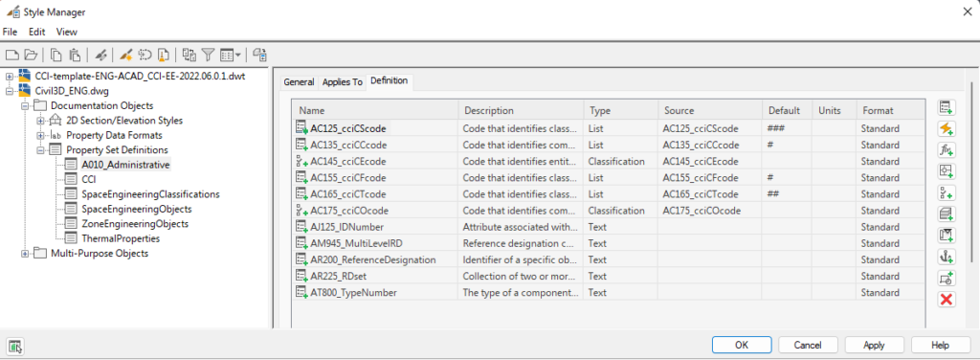980x360 pixels.
Task: Open the Edit menu
Action: [x=37, y=32]
